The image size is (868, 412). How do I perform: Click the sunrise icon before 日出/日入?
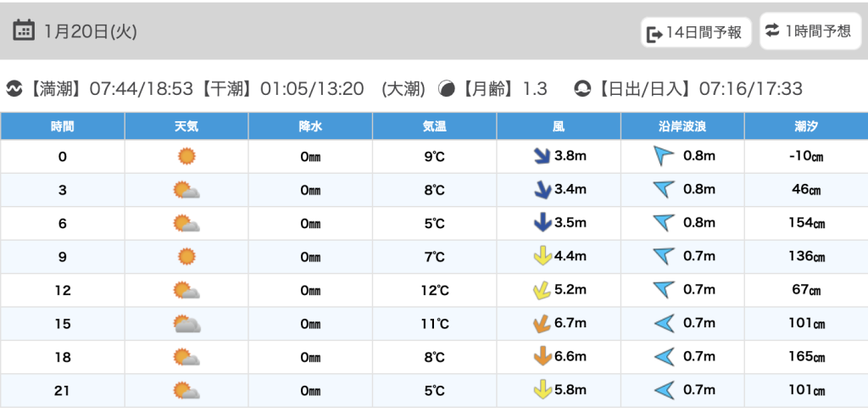coord(581,88)
